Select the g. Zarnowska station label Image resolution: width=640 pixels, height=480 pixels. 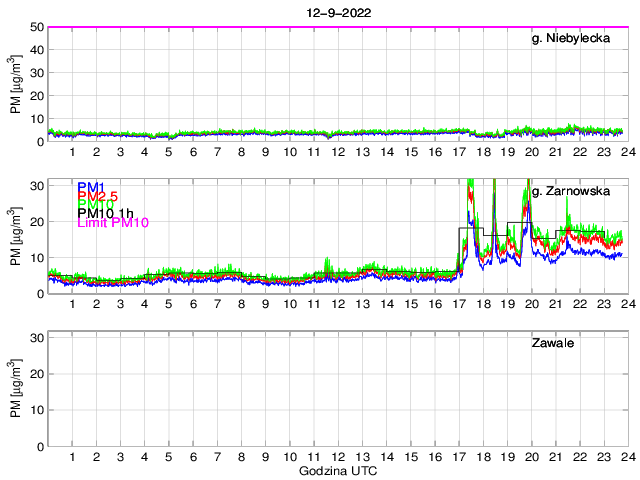click(570, 191)
